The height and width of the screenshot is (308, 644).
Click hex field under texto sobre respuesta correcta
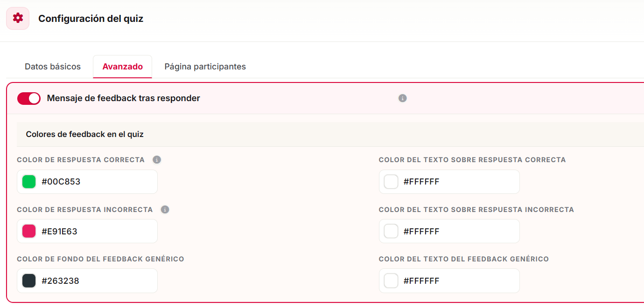(449, 182)
